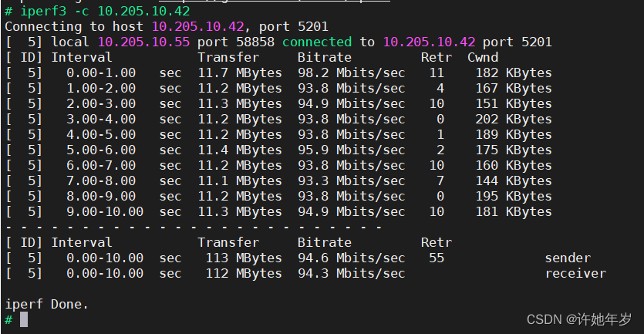
Task: Select the 98.2 Mbits/sec bitrate value
Action: tap(351, 73)
